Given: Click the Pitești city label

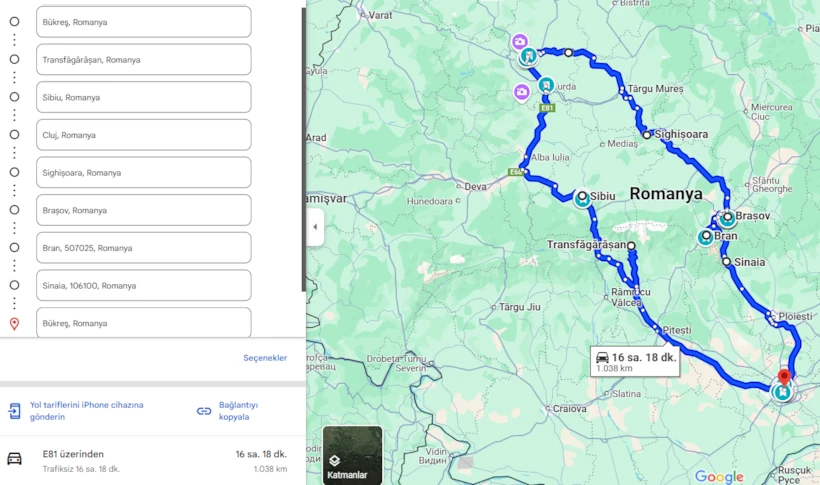Looking at the screenshot, I should (677, 330).
